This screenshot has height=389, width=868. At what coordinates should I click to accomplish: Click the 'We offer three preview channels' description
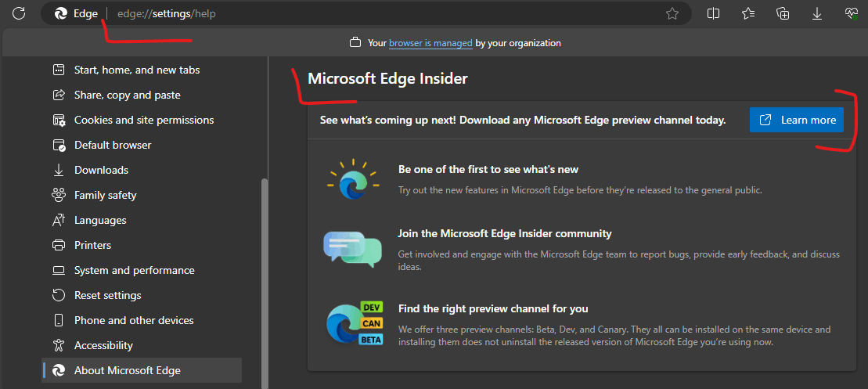coord(614,336)
